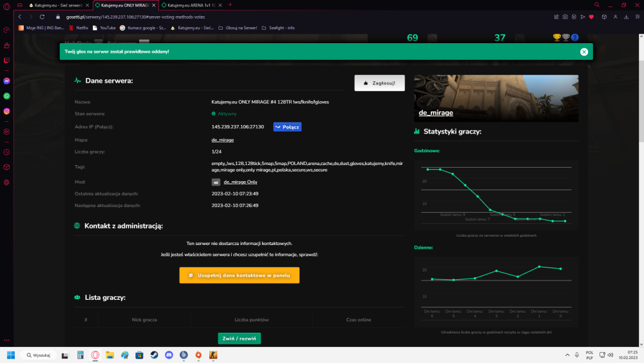Image resolution: width=644 pixels, height=363 pixels.
Task: Open a new tab with plus button
Action: [230, 5]
